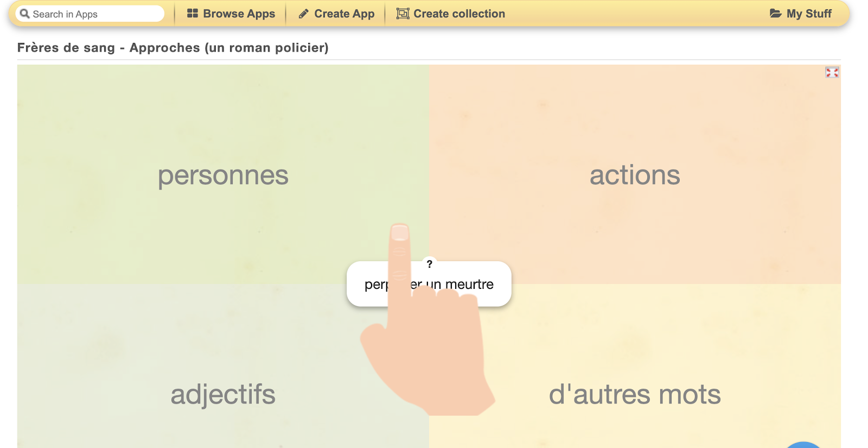The width and height of the screenshot is (868, 448).
Task: Click the Create App pencil icon
Action: point(303,14)
